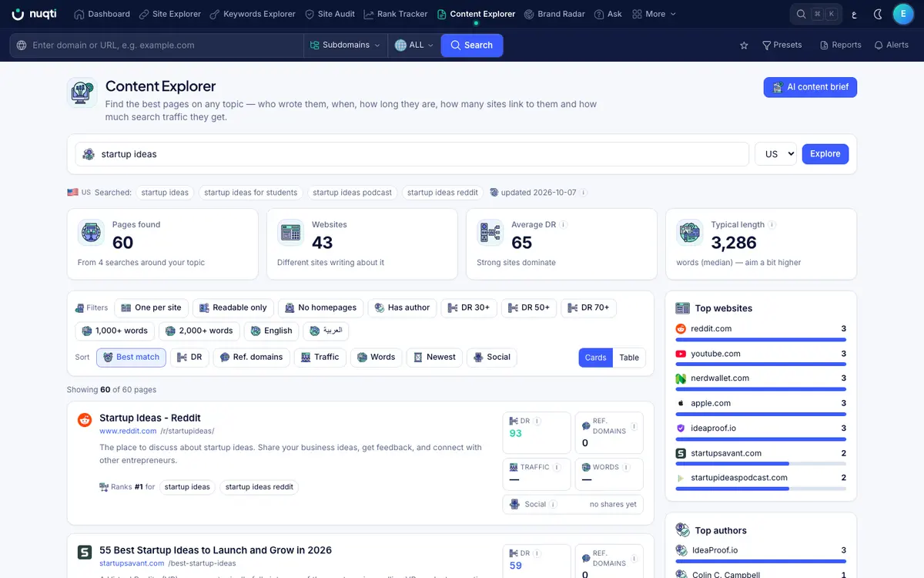Viewport: 924px width, 578px height.
Task: Sort by Ref. domains
Action: (251, 357)
